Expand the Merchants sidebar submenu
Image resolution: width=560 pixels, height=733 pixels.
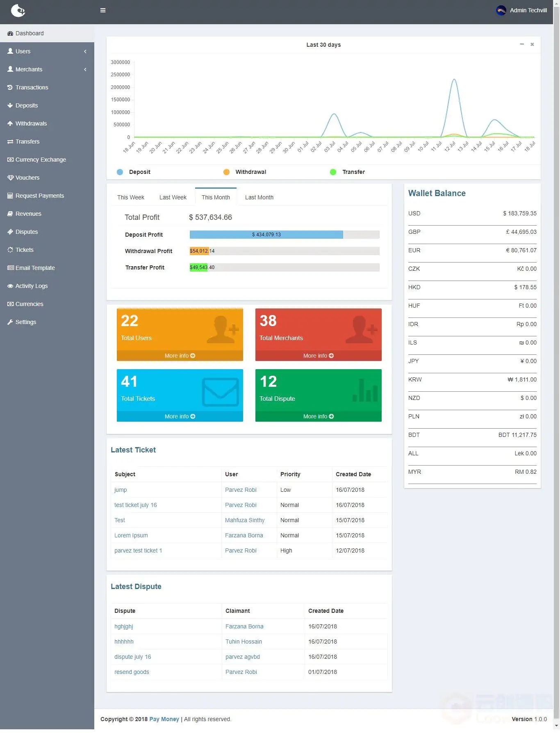(85, 69)
